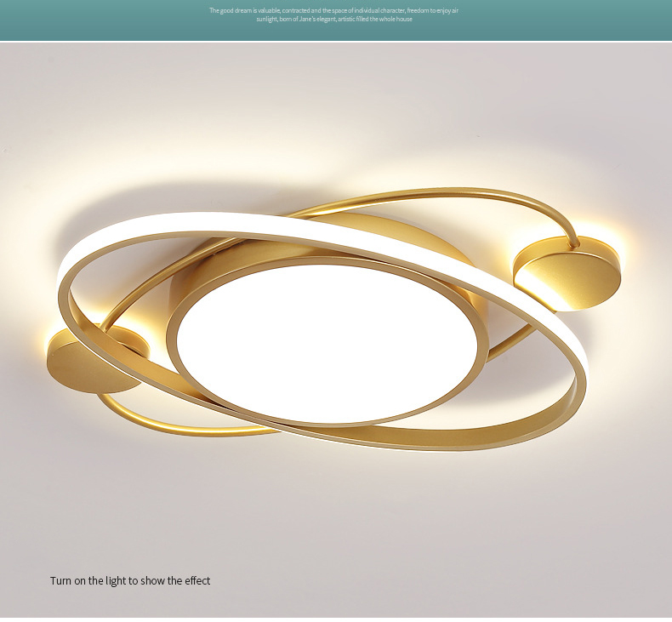Click the 'Turn on the light' caption

[129, 580]
